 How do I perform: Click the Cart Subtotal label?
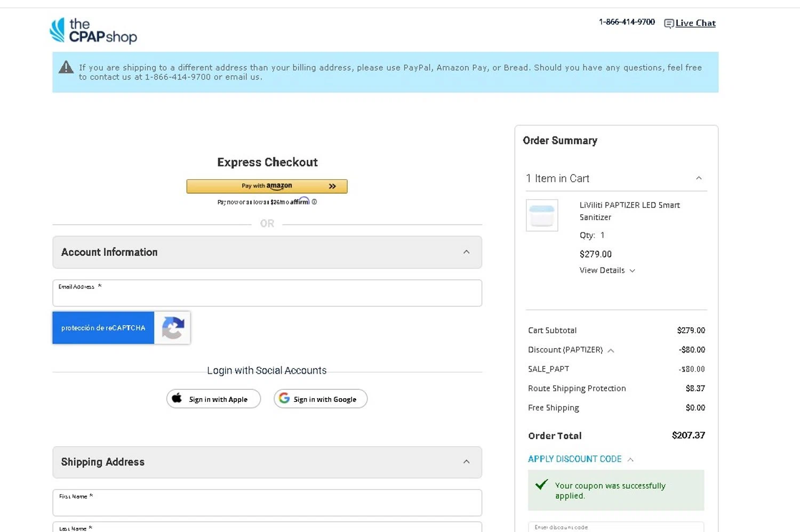click(x=552, y=331)
